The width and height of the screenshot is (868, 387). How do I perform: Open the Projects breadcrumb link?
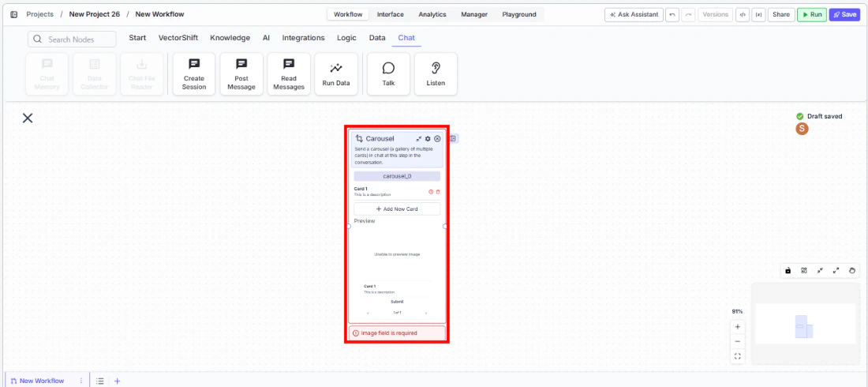point(40,14)
